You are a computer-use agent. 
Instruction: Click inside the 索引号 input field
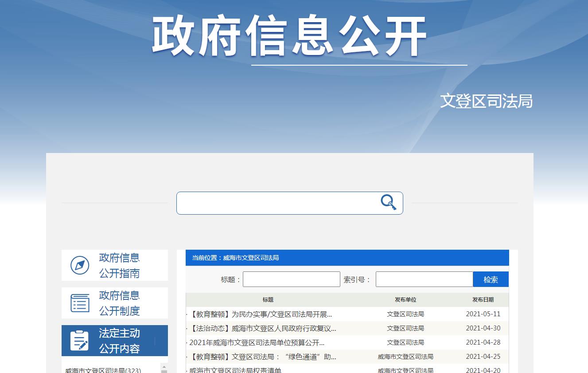tap(424, 279)
